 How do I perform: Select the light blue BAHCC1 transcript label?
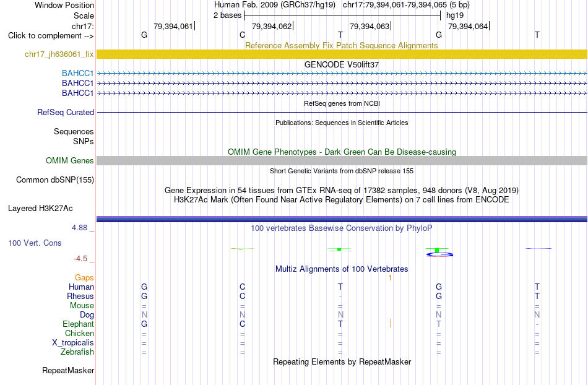coord(77,73)
